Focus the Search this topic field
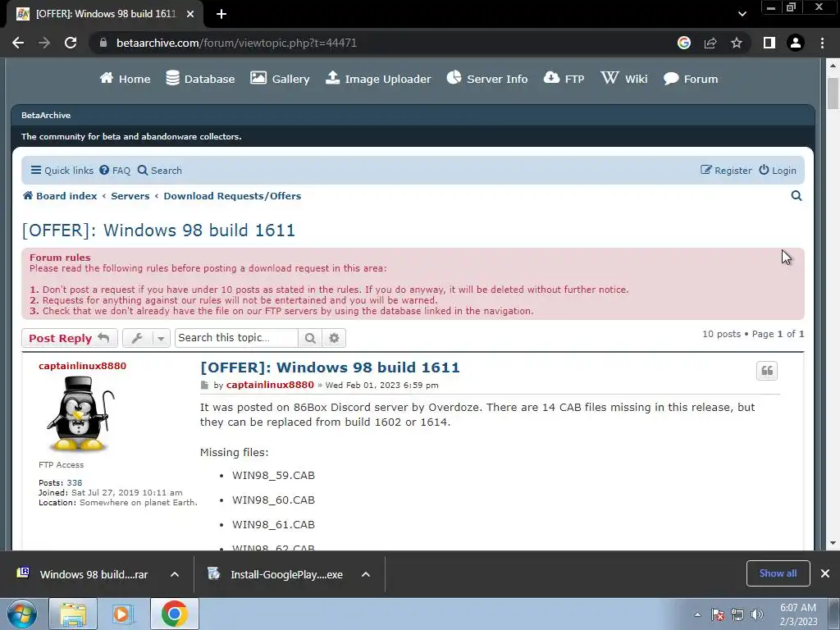 [236, 338]
